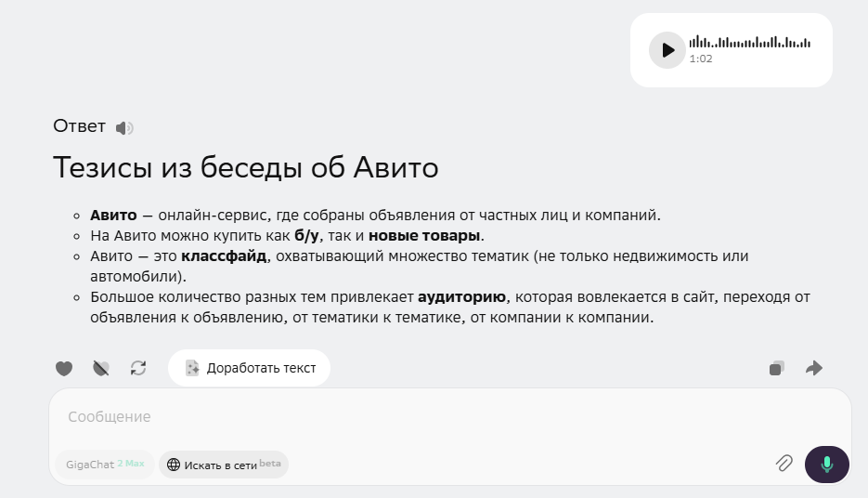The width and height of the screenshot is (868, 498).
Task: Click the bold word классфайд
Action: pos(224,256)
